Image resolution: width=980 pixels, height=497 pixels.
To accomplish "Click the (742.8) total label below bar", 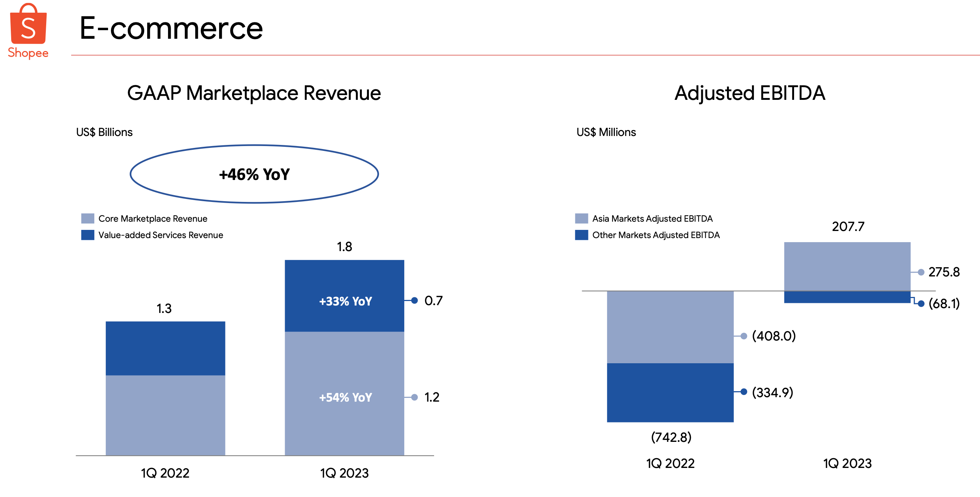I will pyautogui.click(x=671, y=437).
